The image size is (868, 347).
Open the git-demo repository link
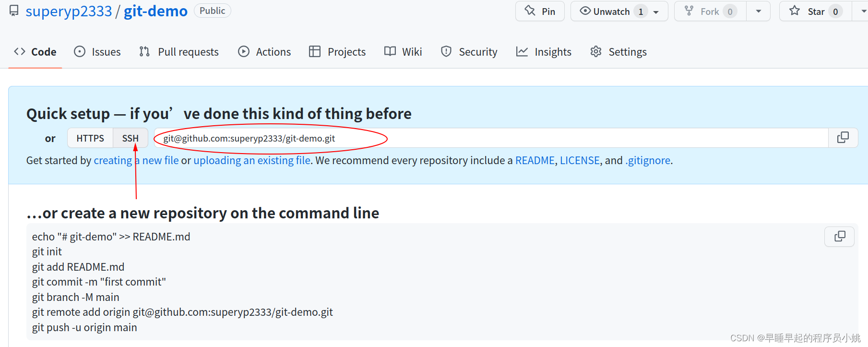pos(155,11)
